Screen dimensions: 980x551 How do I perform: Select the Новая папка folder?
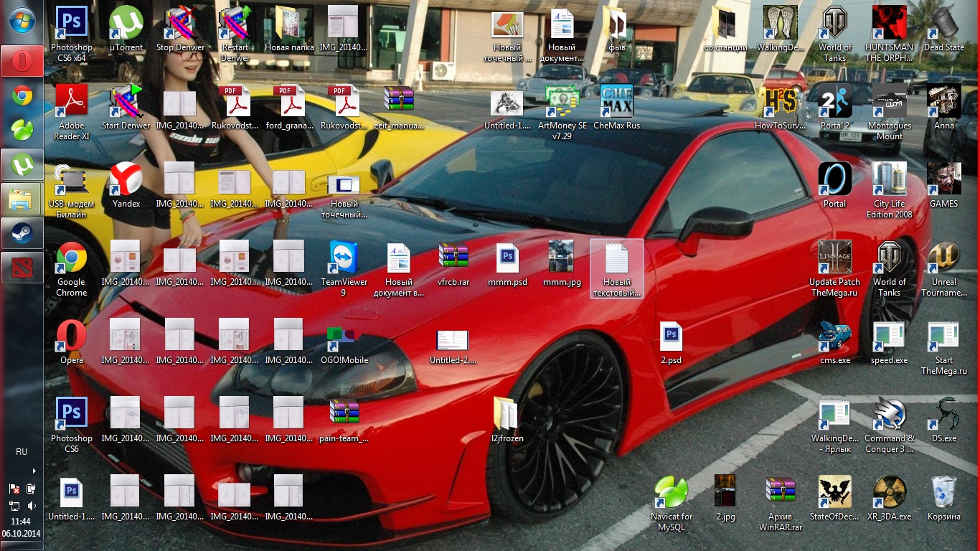(289, 29)
